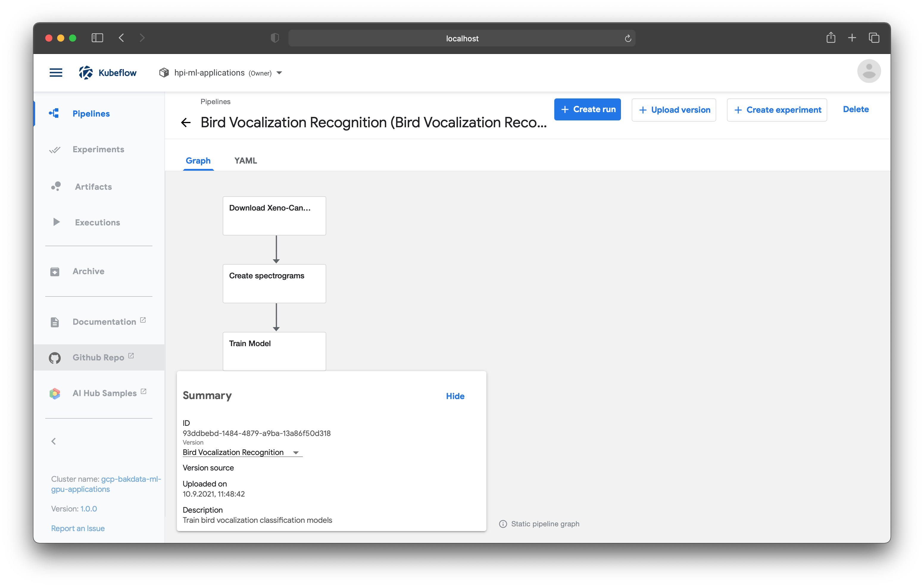Open the Version selector dropdown
This screenshot has width=924, height=587.
pyautogui.click(x=296, y=452)
